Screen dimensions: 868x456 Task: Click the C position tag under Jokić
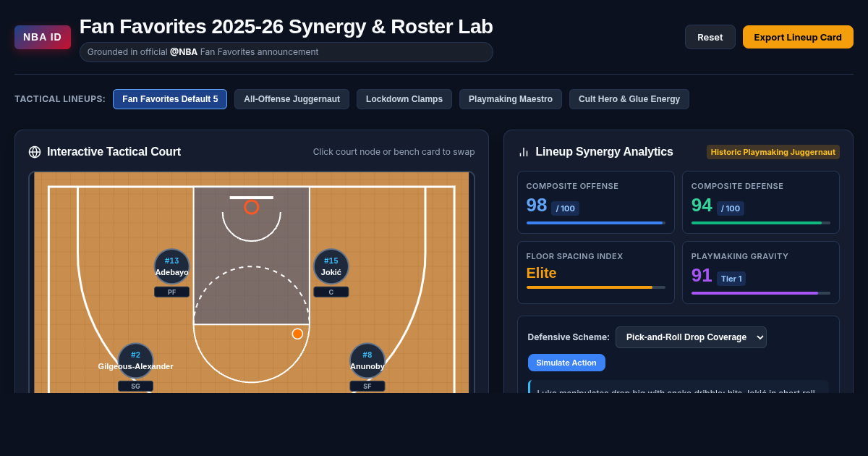(x=331, y=292)
